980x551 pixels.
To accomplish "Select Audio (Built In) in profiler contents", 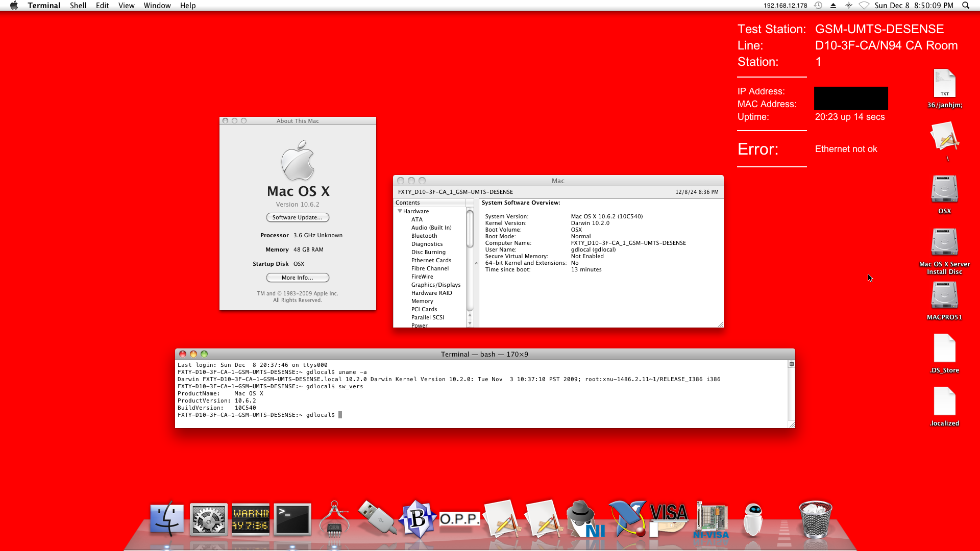I will pyautogui.click(x=431, y=228).
